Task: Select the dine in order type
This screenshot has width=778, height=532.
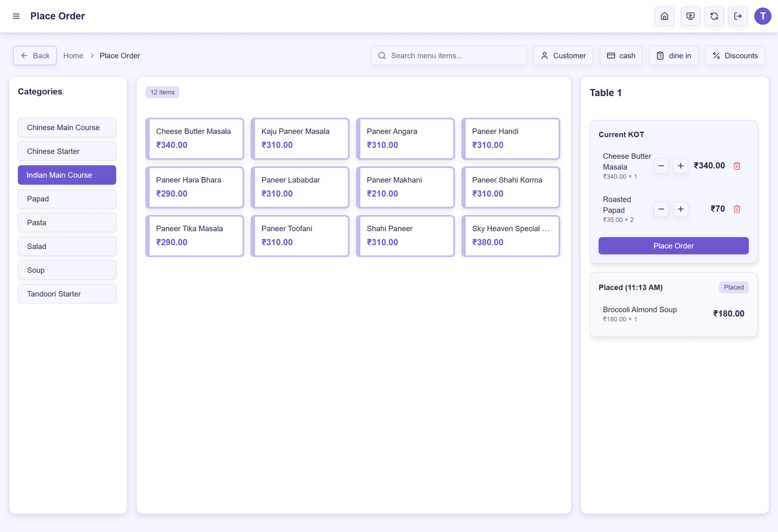Action: pos(673,56)
